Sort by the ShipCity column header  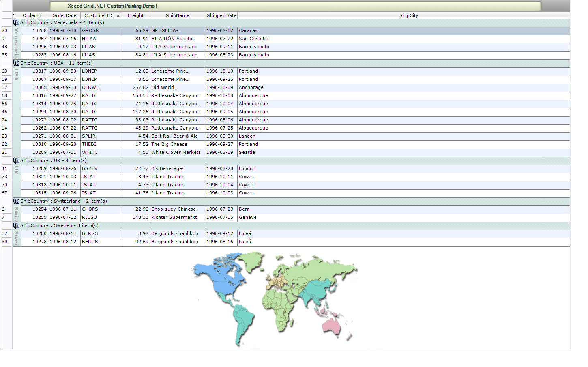coord(403,15)
